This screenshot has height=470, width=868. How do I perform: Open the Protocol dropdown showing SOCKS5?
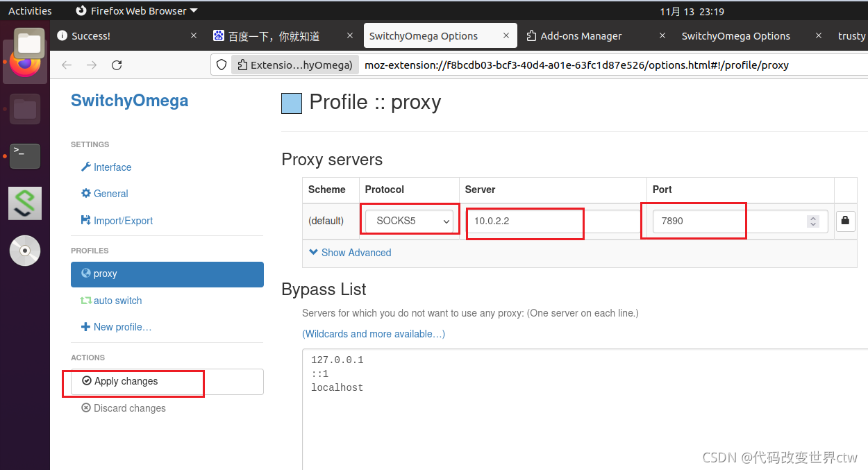coord(410,221)
